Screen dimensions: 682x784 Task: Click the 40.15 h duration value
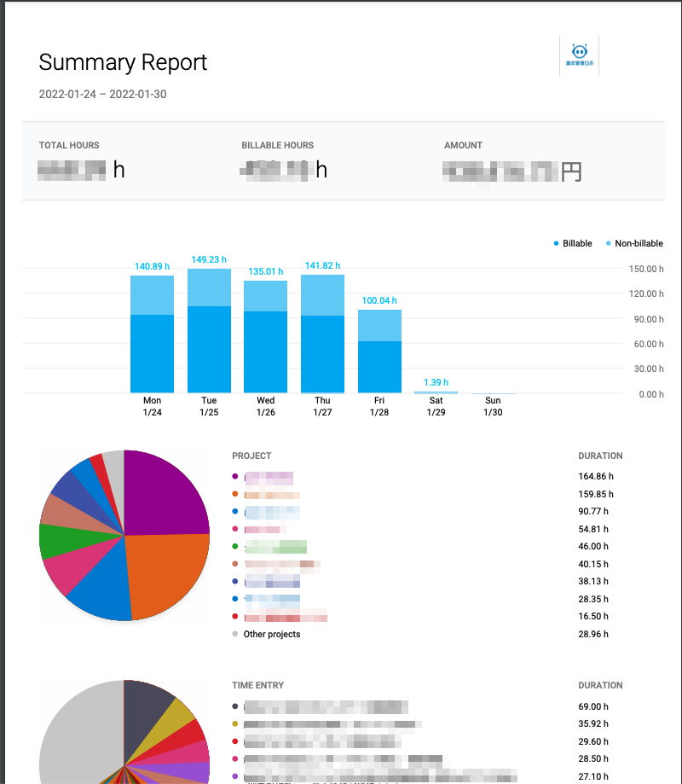(593, 564)
